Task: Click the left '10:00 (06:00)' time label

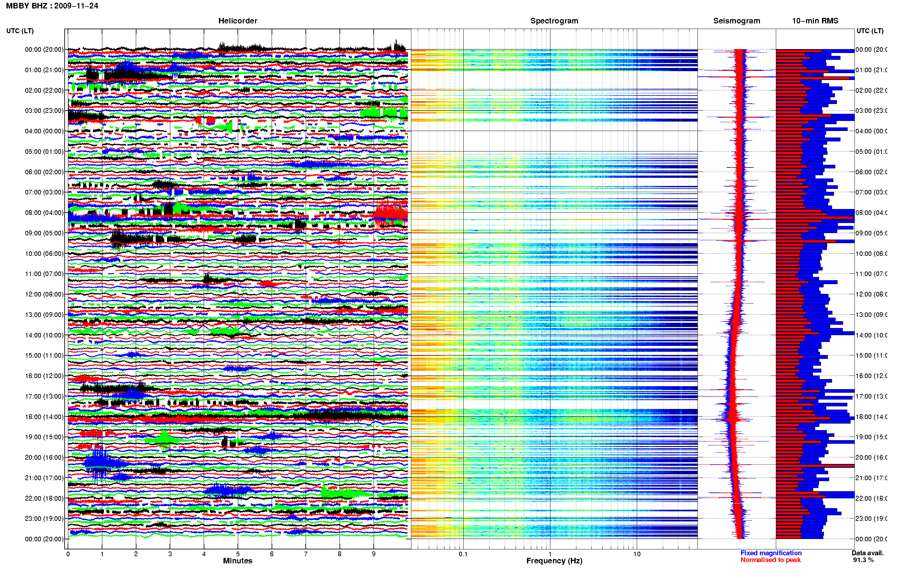Action: tap(44, 254)
